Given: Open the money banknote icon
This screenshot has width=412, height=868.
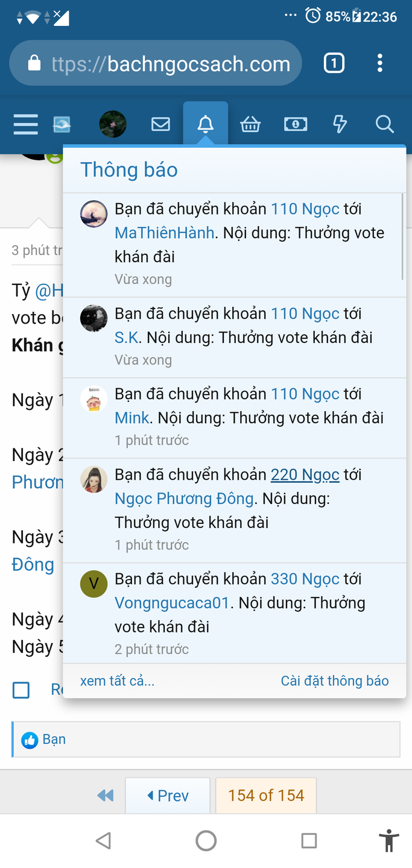Looking at the screenshot, I should [296, 125].
